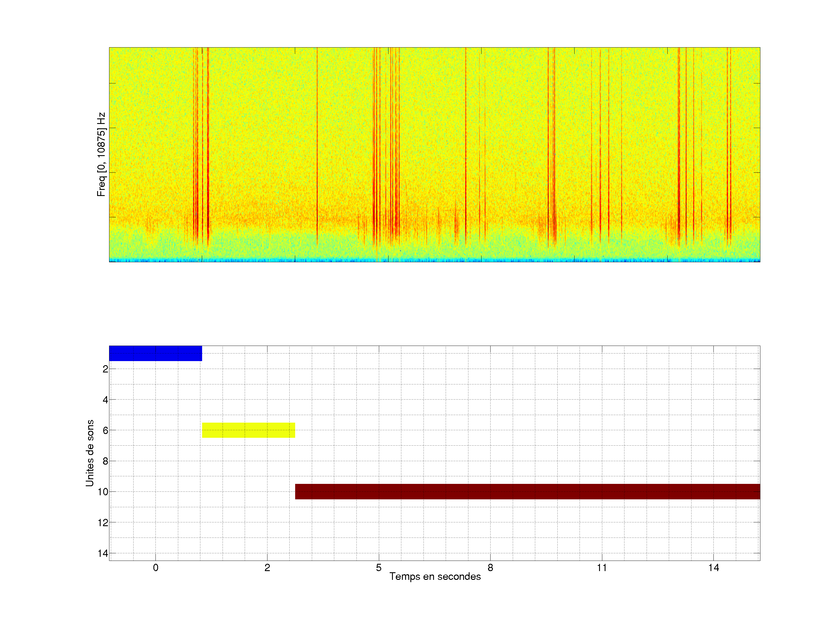840x630 pixels.
Task: Click the time axis tick label 2
Action: point(267,568)
